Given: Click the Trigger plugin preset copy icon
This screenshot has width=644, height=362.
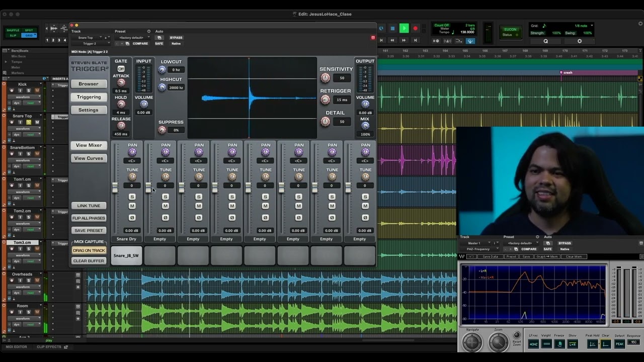Looking at the screenshot, I should tap(127, 44).
